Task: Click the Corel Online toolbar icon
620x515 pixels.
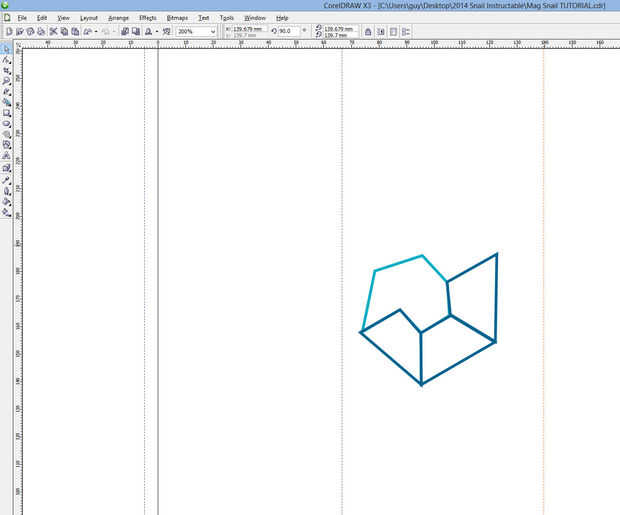Action: click(167, 31)
